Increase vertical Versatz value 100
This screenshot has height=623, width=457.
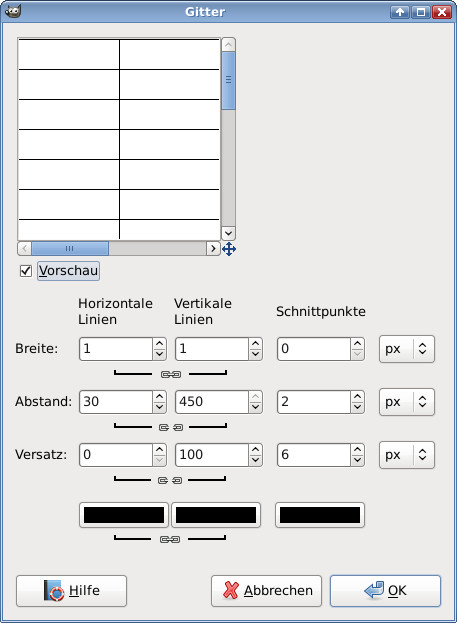pyautogui.click(x=256, y=449)
